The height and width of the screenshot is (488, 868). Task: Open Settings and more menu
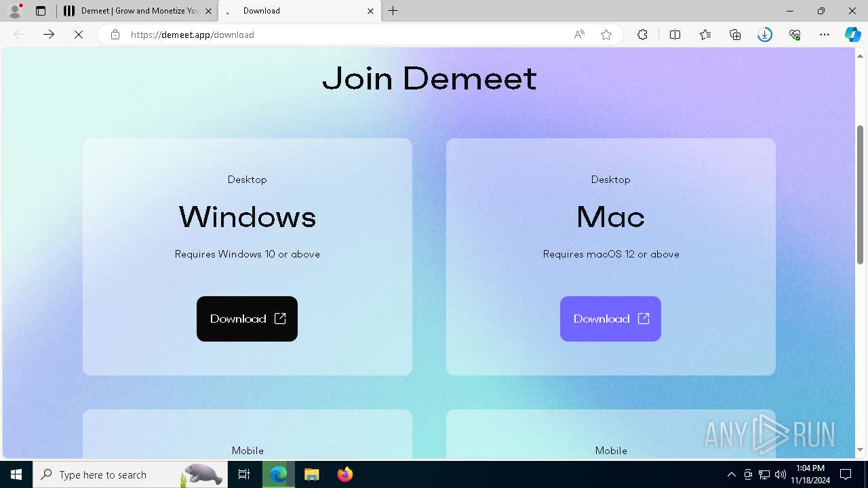825,35
